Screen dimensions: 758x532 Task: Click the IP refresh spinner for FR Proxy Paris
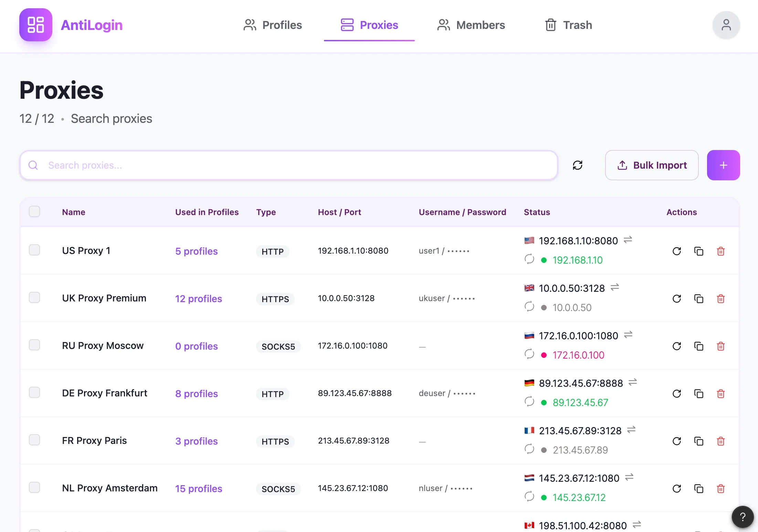pos(529,449)
